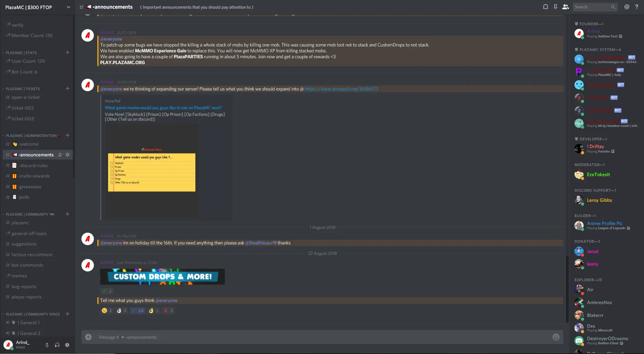The image size is (644, 354).
Task: Toggle the frowning face reaction
Action: pos(107,311)
